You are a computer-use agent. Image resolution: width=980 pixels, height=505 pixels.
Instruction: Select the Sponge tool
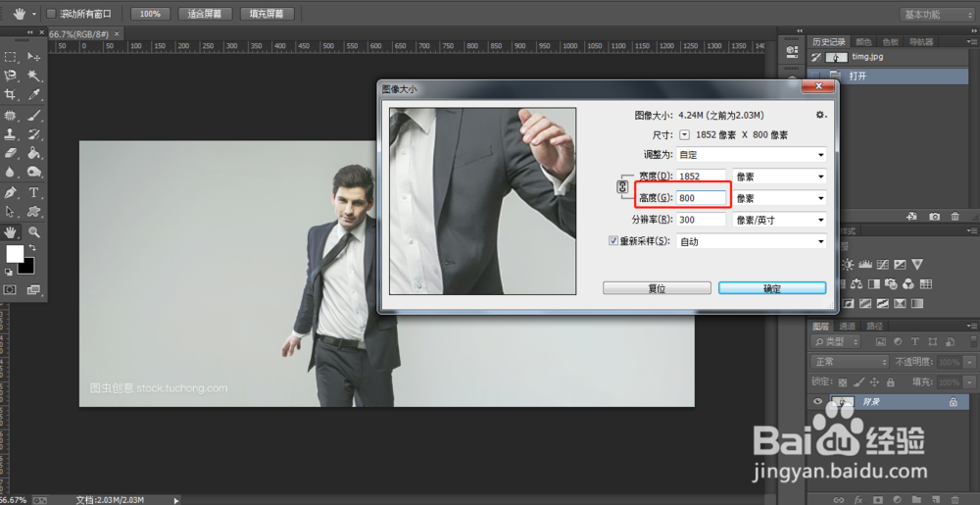point(33,172)
